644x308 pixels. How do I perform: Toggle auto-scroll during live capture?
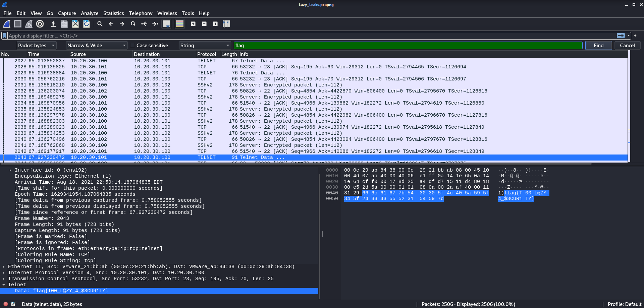point(166,24)
